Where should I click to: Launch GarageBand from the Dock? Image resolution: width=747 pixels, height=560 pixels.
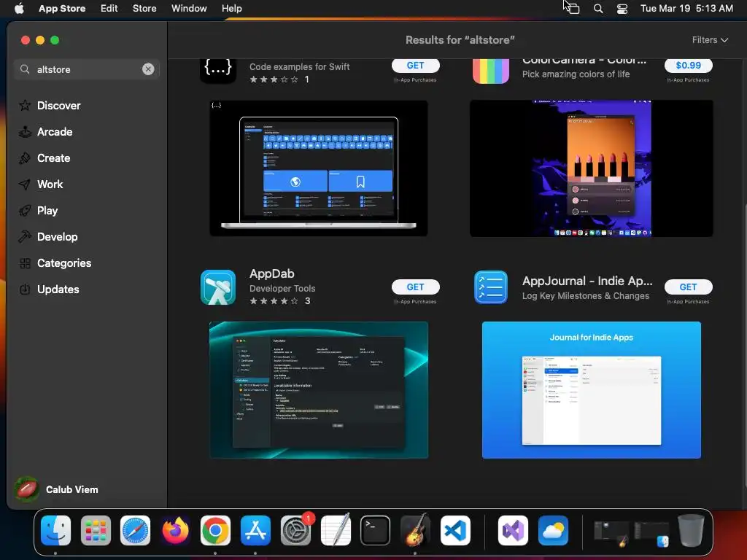(x=415, y=530)
